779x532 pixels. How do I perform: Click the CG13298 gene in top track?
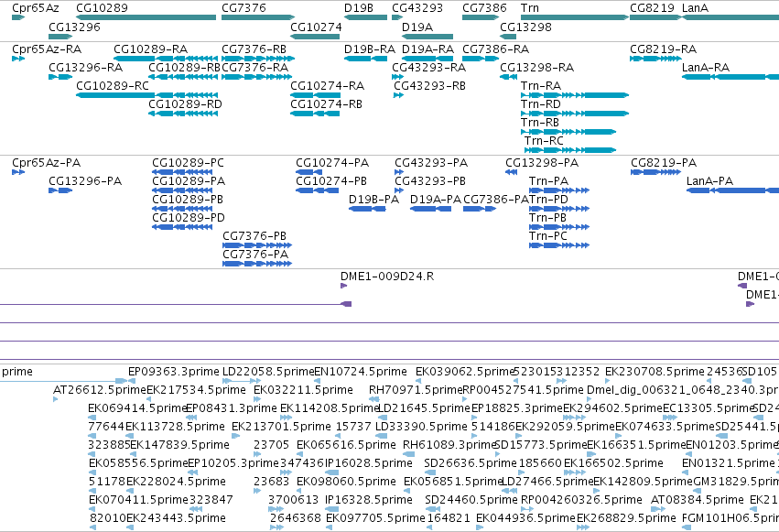click(508, 37)
